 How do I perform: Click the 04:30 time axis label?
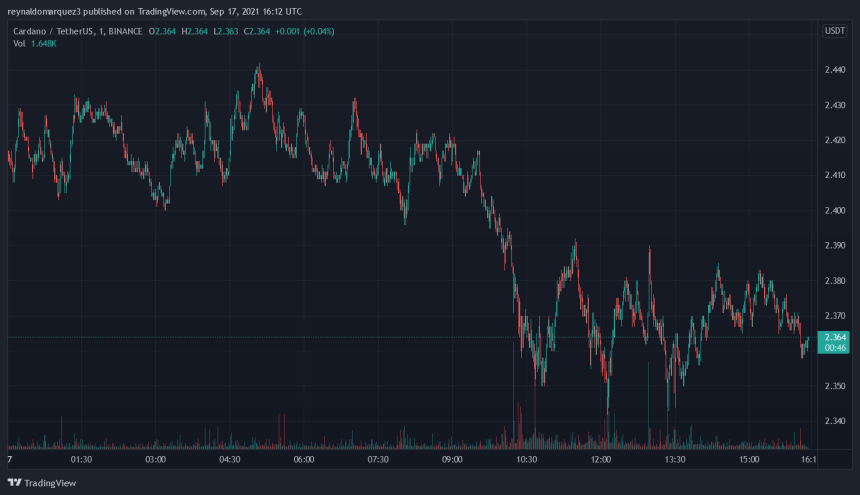(229, 459)
